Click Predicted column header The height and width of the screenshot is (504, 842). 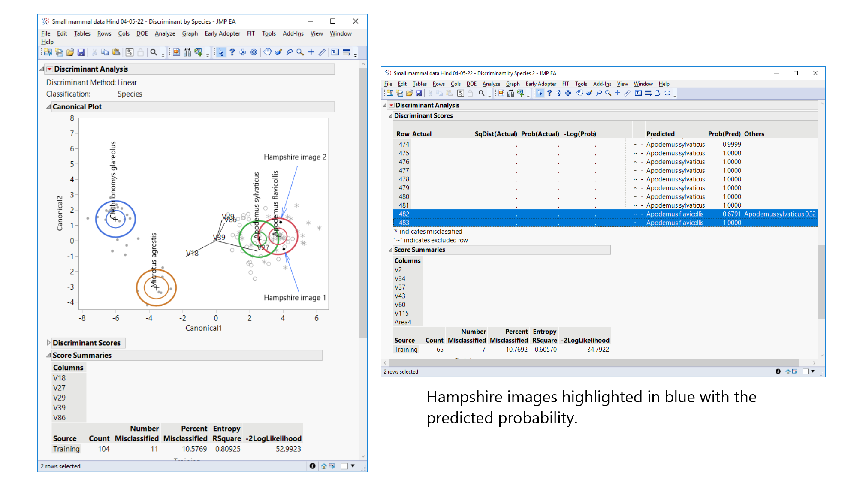661,134
